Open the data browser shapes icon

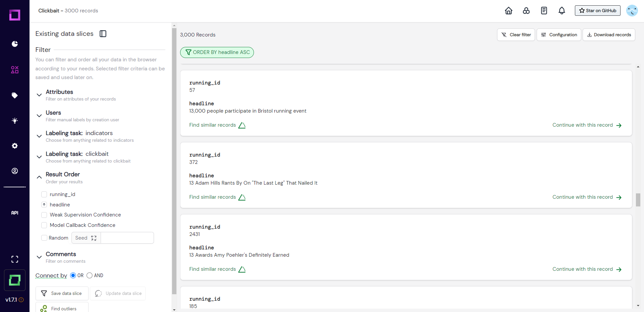point(15,70)
